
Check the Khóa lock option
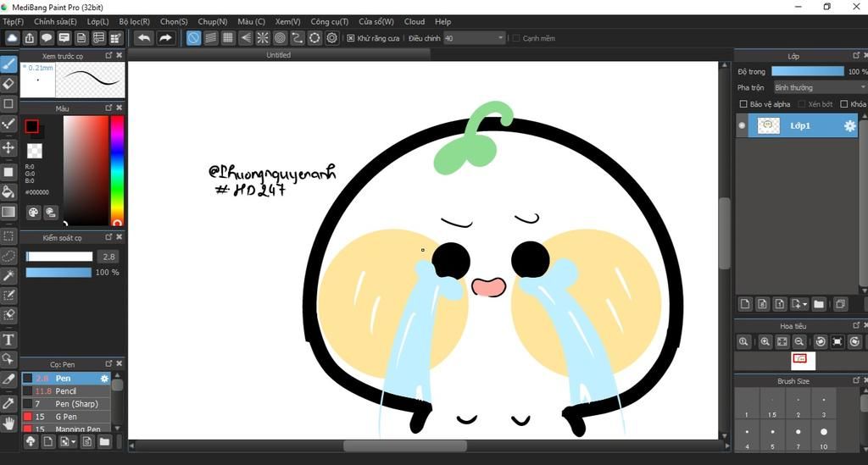(844, 104)
